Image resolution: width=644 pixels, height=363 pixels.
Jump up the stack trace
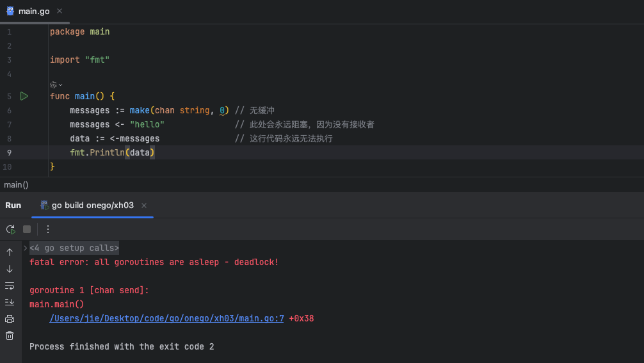(x=10, y=252)
